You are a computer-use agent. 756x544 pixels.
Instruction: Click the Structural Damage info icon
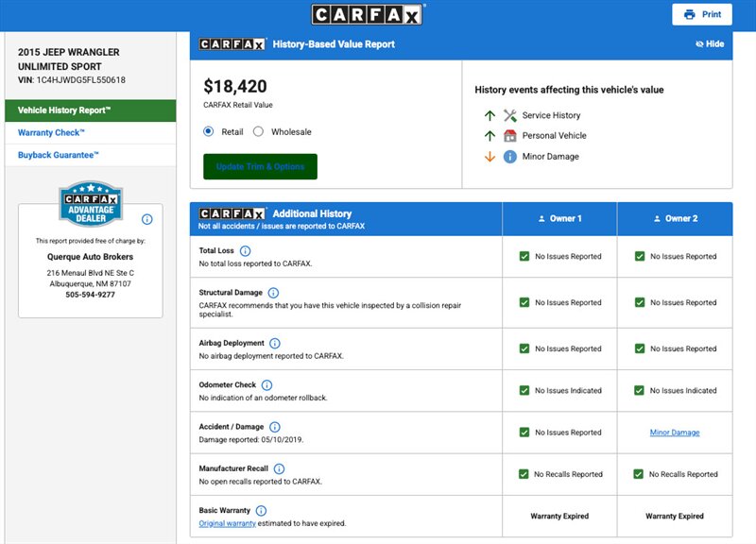(274, 293)
